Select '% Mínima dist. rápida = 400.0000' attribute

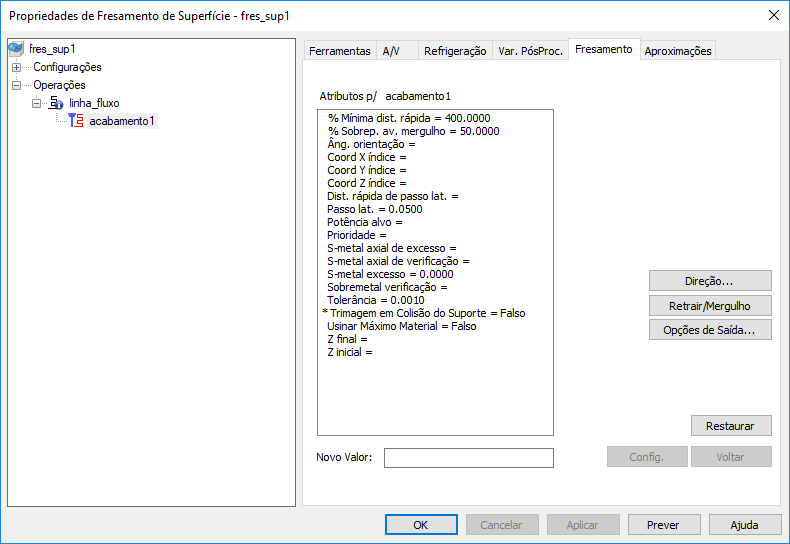pyautogui.click(x=409, y=118)
